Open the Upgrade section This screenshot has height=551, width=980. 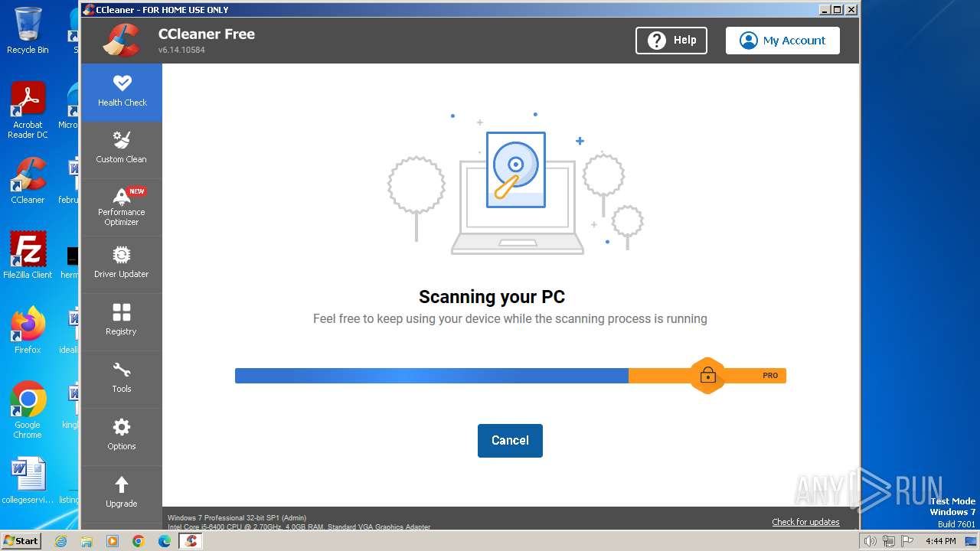click(x=122, y=494)
